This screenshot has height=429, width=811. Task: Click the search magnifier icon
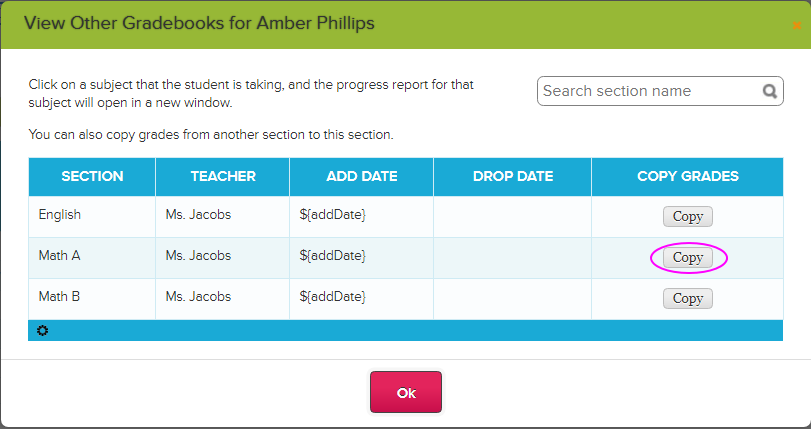[x=770, y=91]
